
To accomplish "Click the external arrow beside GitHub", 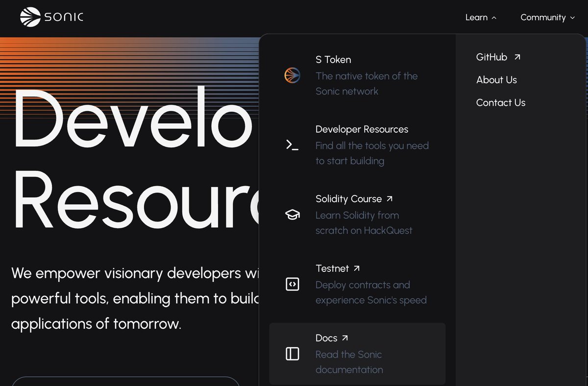I will pos(517,57).
